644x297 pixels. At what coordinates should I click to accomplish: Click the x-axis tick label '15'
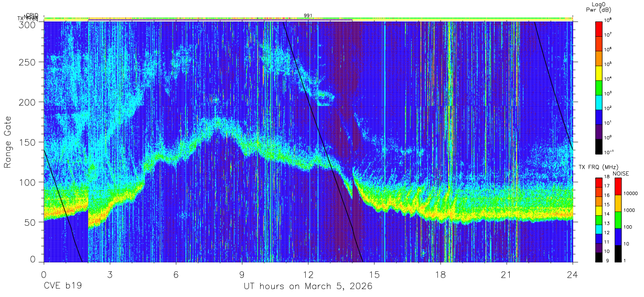coord(374,274)
